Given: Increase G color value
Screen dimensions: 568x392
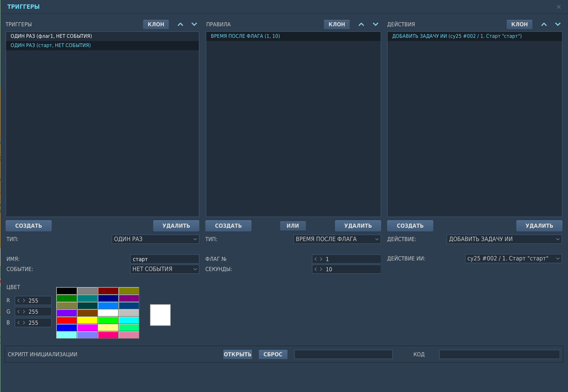Looking at the screenshot, I should click(x=24, y=311).
